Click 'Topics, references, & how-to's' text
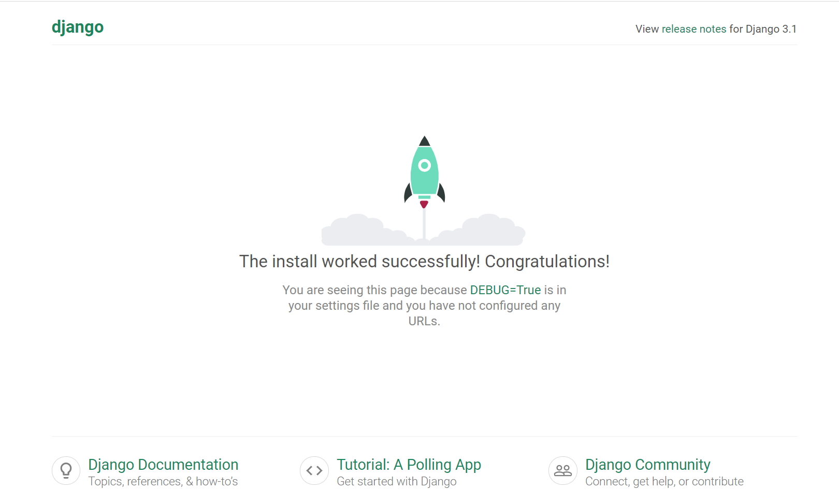This screenshot has height=504, width=839. 163,481
